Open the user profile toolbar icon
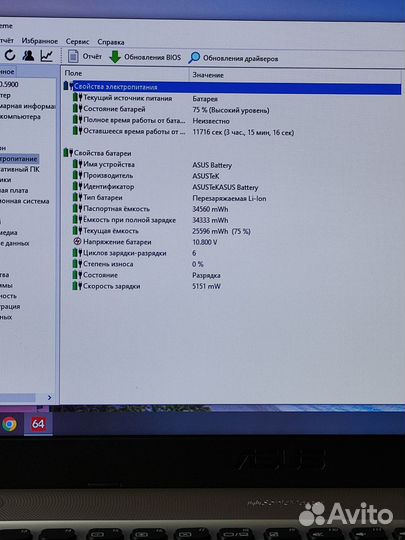Viewport: 405px width, 540px height. click(x=28, y=55)
